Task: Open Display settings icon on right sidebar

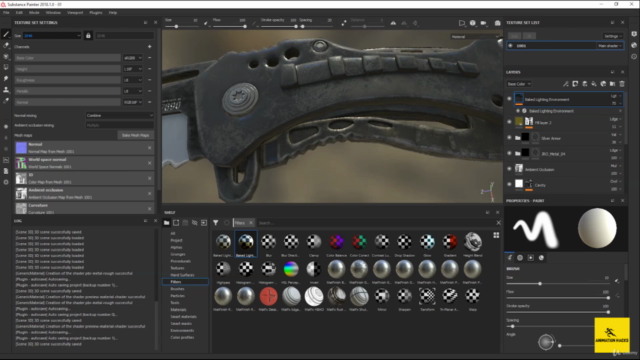Action: click(x=634, y=34)
